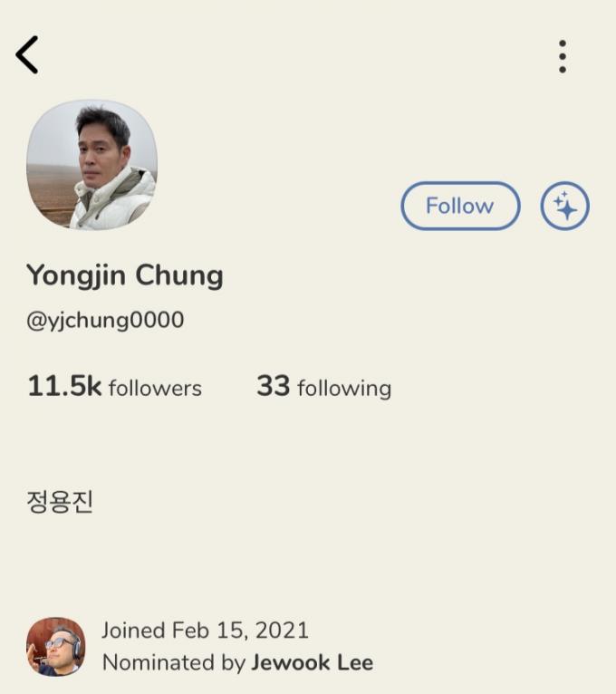Show the 33 accounts being followed

click(323, 388)
